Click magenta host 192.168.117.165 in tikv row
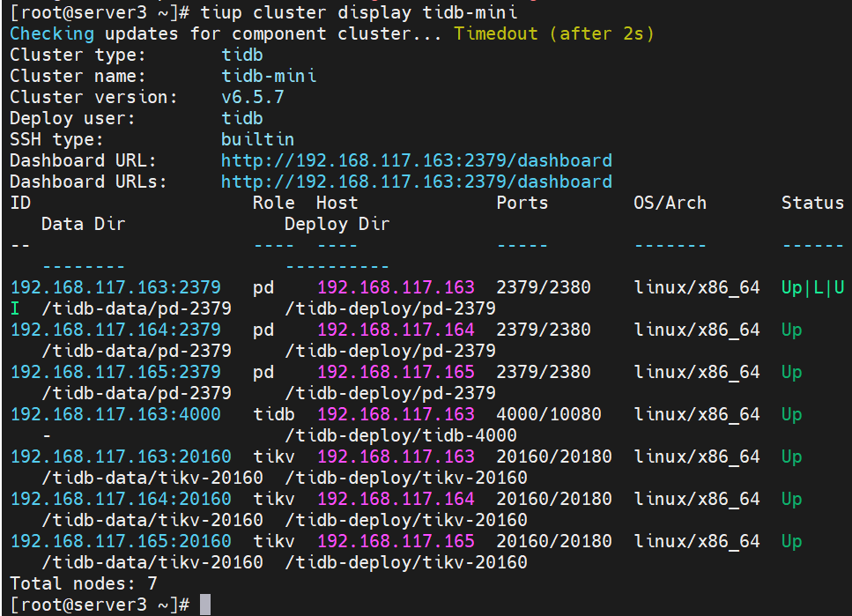 point(396,541)
